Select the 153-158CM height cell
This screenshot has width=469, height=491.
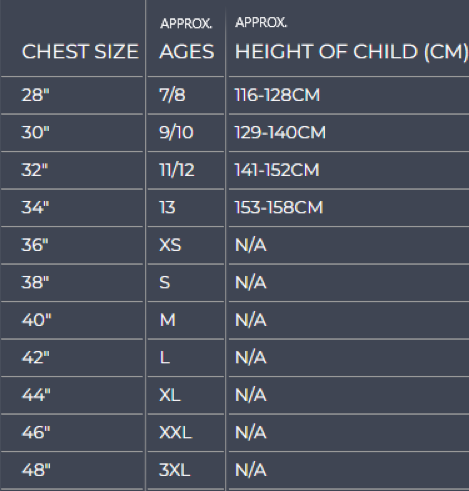tap(279, 207)
